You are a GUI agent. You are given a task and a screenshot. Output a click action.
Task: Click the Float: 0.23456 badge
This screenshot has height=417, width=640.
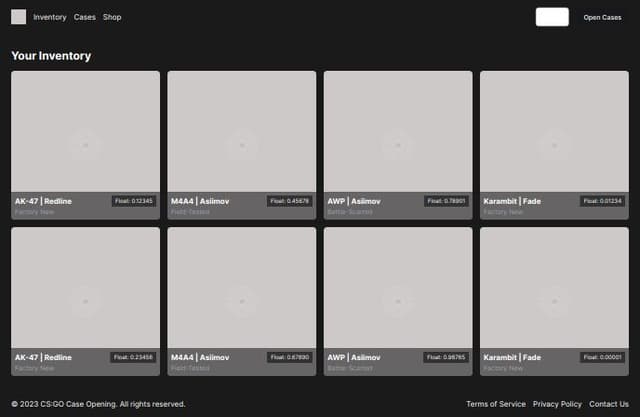[x=133, y=357]
